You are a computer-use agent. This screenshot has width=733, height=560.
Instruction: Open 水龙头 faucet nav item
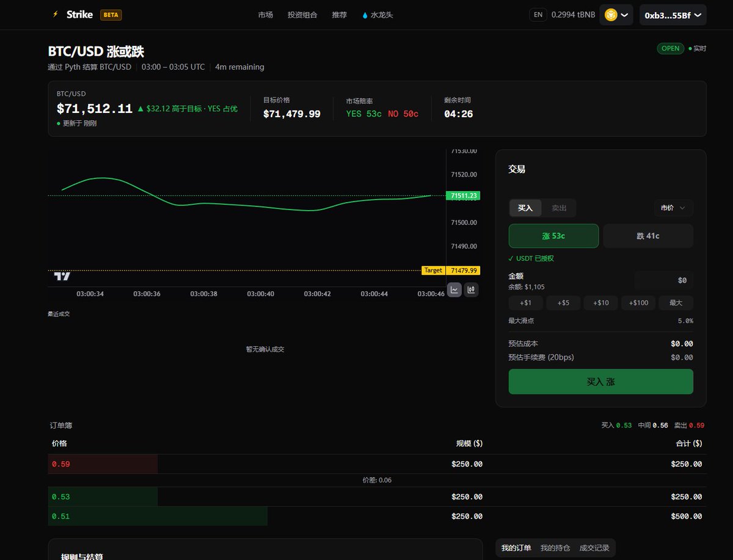pyautogui.click(x=377, y=15)
